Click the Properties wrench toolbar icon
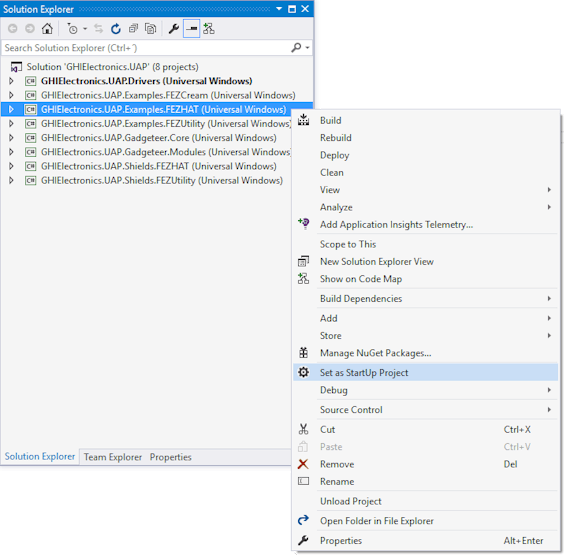 point(173,28)
